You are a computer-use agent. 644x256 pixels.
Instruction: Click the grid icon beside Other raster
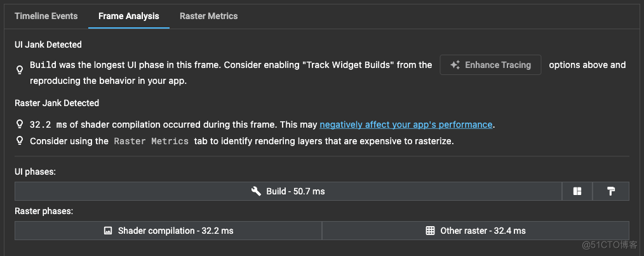(x=431, y=231)
